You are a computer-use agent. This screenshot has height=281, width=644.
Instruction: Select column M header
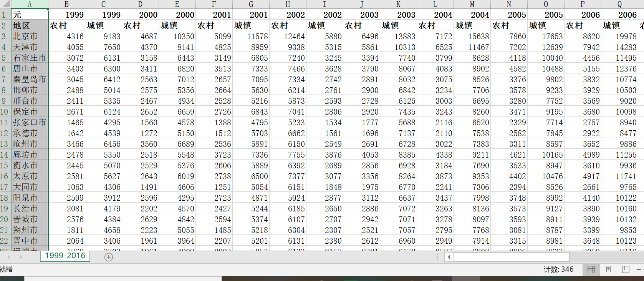[472, 4]
